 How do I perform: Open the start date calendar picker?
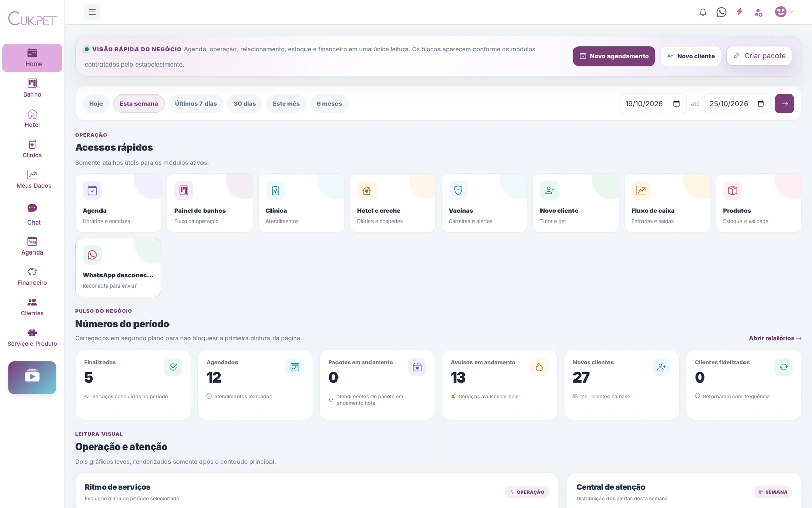[676, 104]
